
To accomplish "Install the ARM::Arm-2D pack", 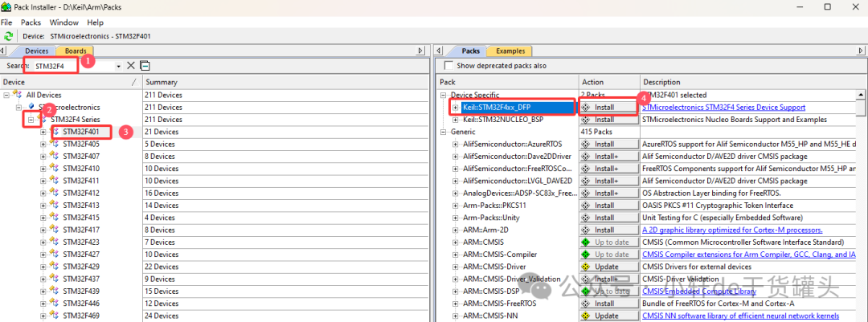I will click(x=610, y=230).
